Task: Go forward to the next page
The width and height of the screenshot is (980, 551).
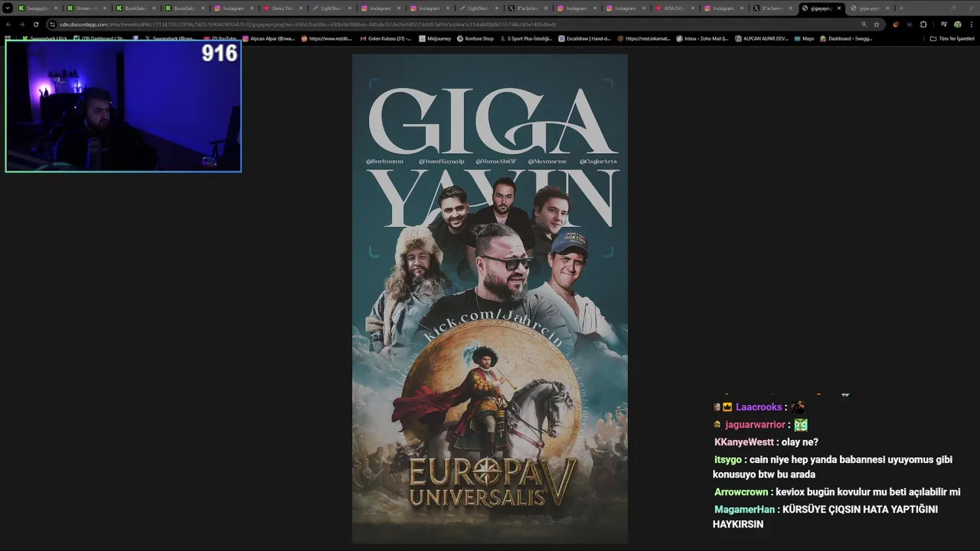Action: (22, 24)
